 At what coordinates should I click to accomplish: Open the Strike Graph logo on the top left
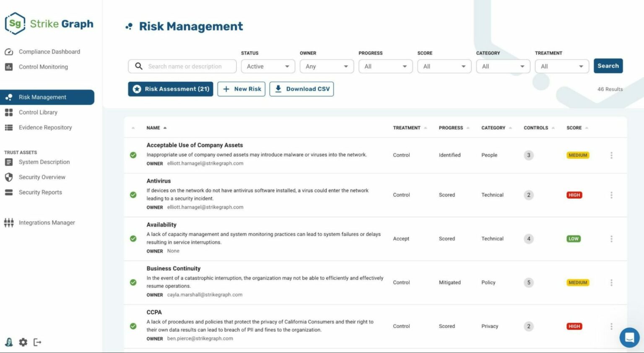[x=49, y=24]
